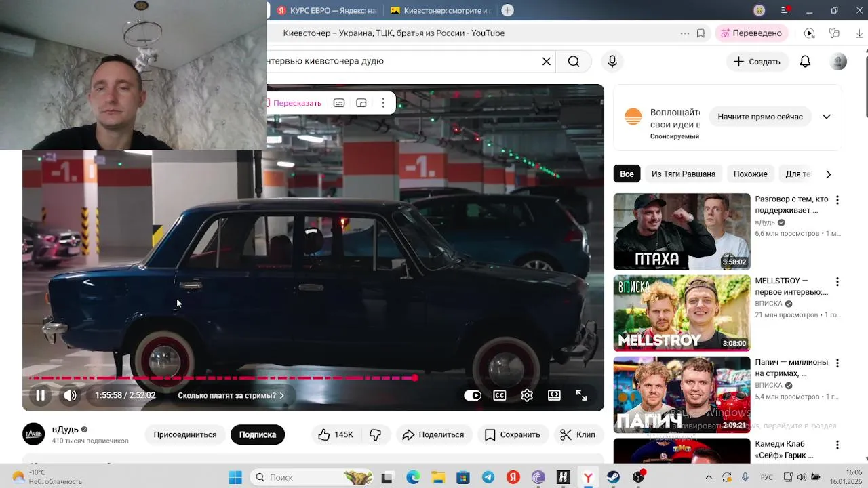Open Steam from the taskbar
868x488 pixels.
[613, 477]
